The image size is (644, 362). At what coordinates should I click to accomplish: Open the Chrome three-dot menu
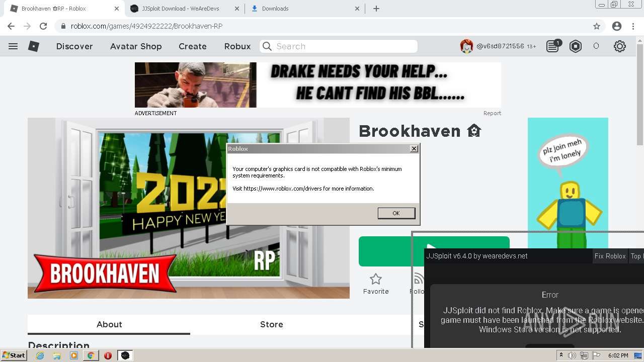(633, 26)
